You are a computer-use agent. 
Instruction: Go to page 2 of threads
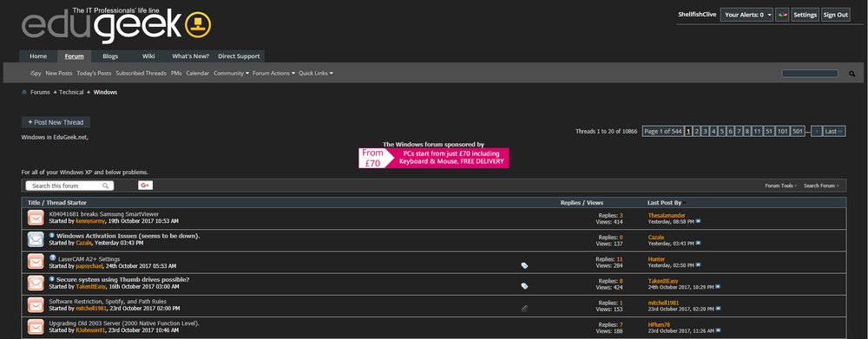pyautogui.click(x=697, y=131)
